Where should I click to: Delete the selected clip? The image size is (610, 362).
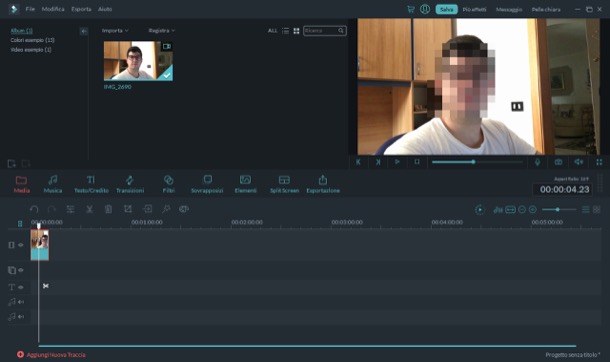click(109, 209)
